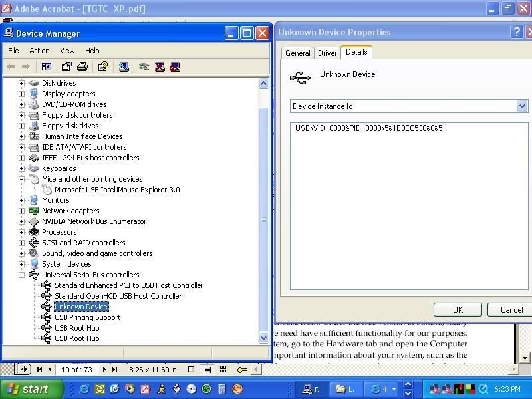
Task: Click Cancel in Unknown Device Properties
Action: 511,309
